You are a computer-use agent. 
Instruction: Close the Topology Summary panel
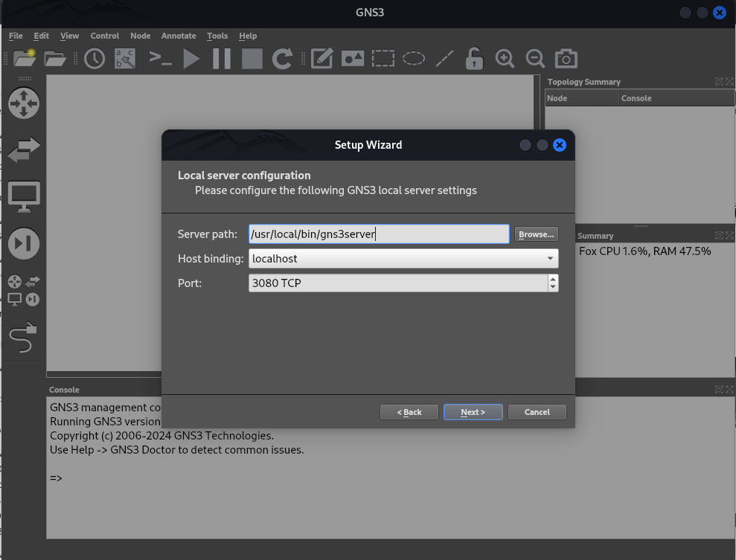point(729,82)
